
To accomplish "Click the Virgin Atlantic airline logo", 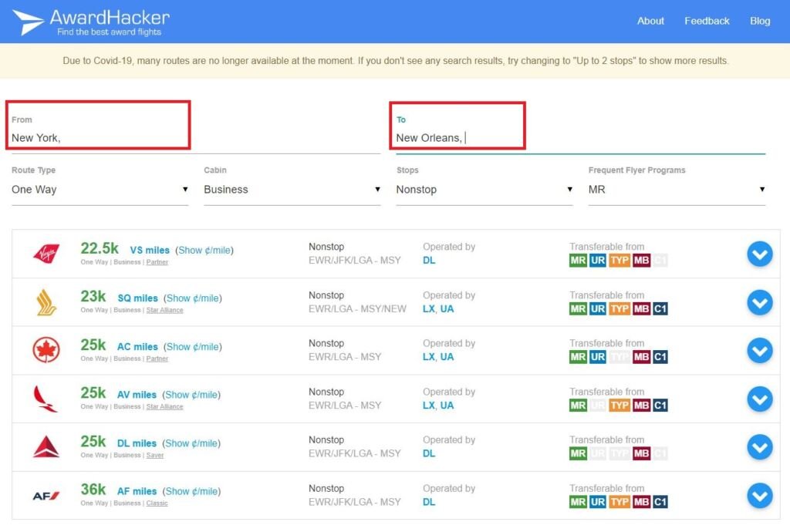I will 46,254.
